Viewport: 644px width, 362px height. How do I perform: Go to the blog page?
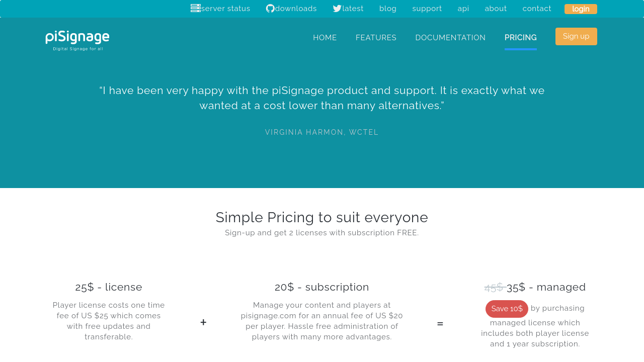(x=388, y=9)
